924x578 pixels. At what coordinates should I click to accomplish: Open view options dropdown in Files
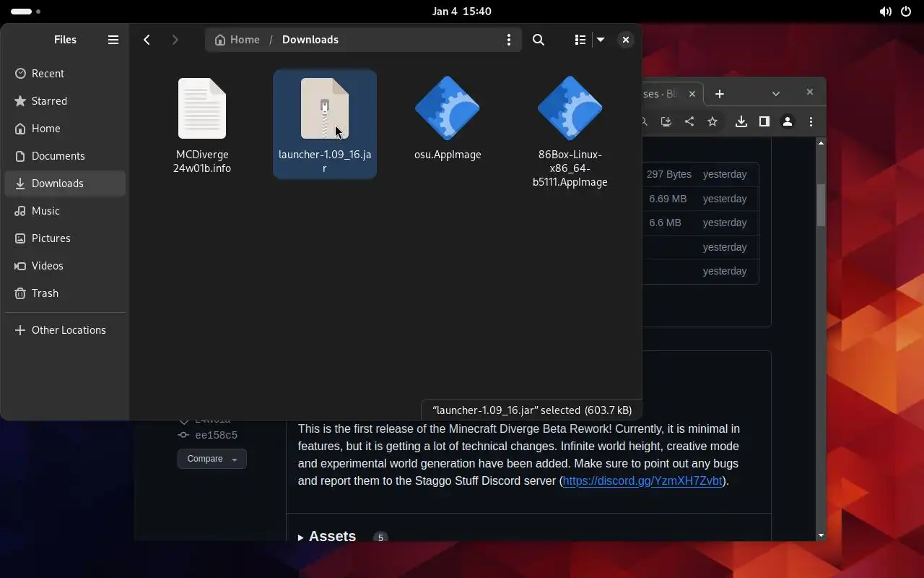(601, 40)
